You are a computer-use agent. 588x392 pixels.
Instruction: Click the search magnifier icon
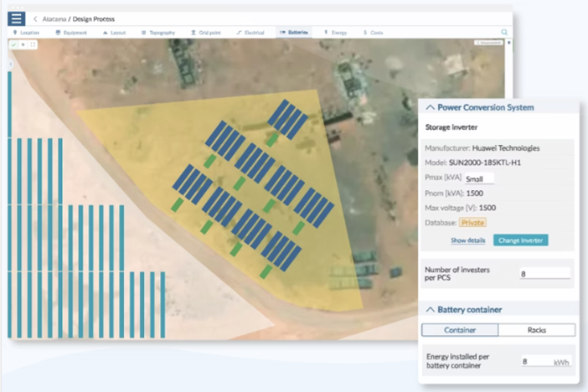click(504, 33)
